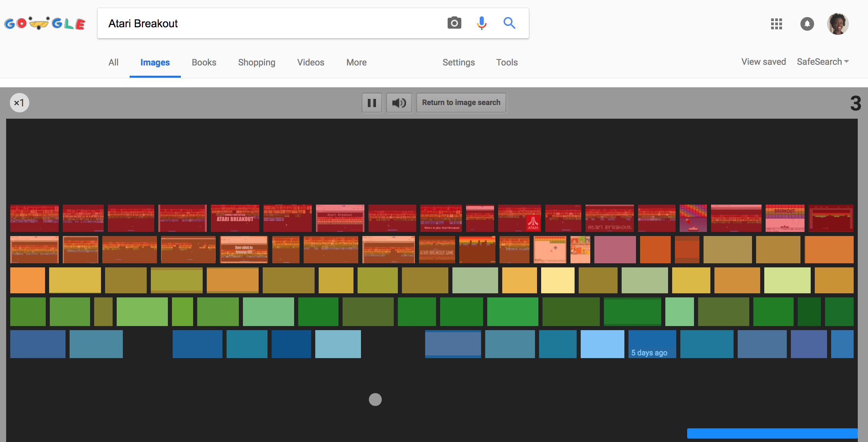The height and width of the screenshot is (442, 868).
Task: Click the x1 lives indicator
Action: coord(19,103)
